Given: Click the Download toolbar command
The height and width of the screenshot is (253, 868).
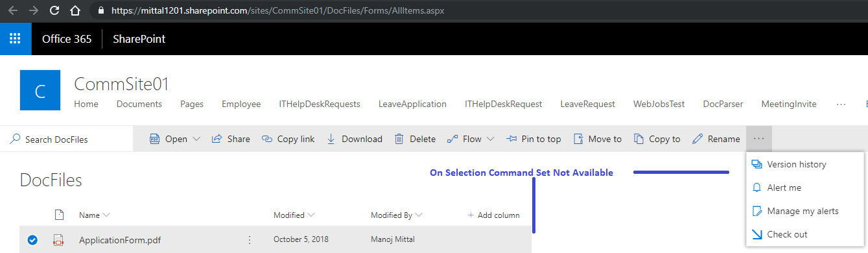Looking at the screenshot, I should pyautogui.click(x=354, y=139).
